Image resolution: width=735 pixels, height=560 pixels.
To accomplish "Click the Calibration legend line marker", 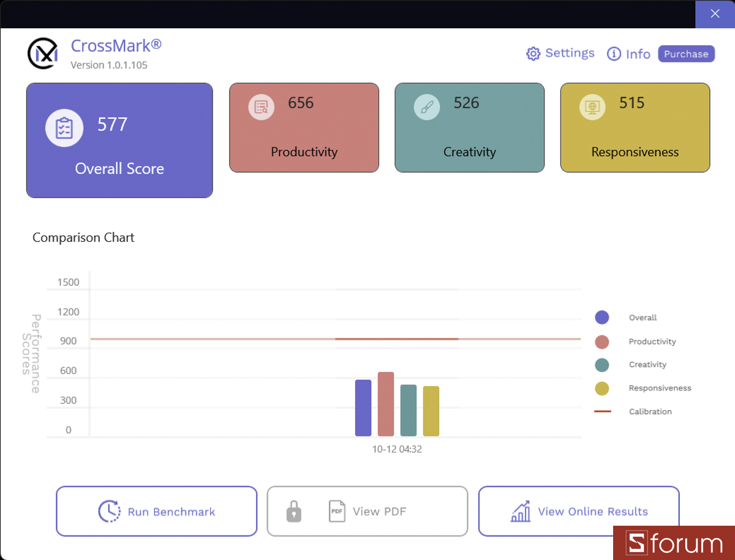I will pos(603,411).
